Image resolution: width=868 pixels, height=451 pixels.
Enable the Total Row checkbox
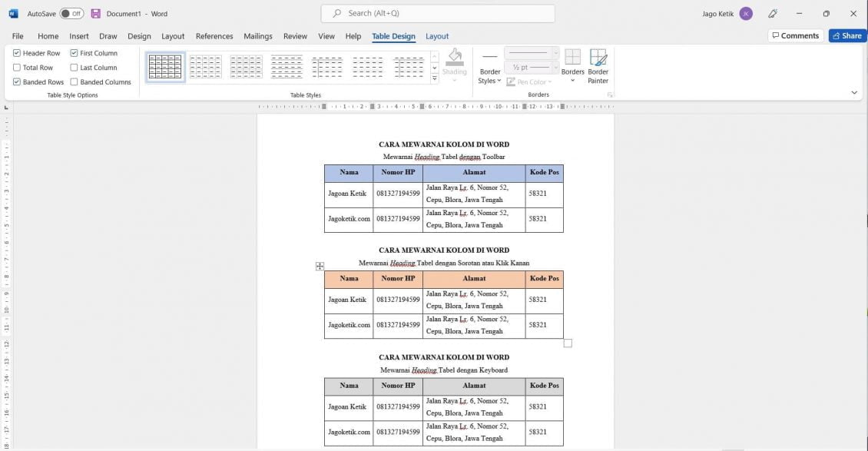pyautogui.click(x=17, y=68)
